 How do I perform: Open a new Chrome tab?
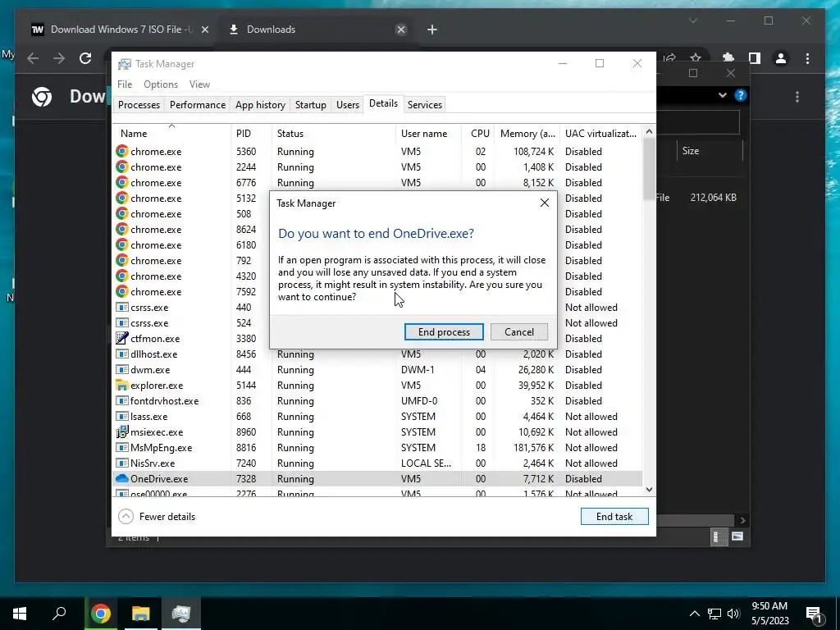pos(432,30)
